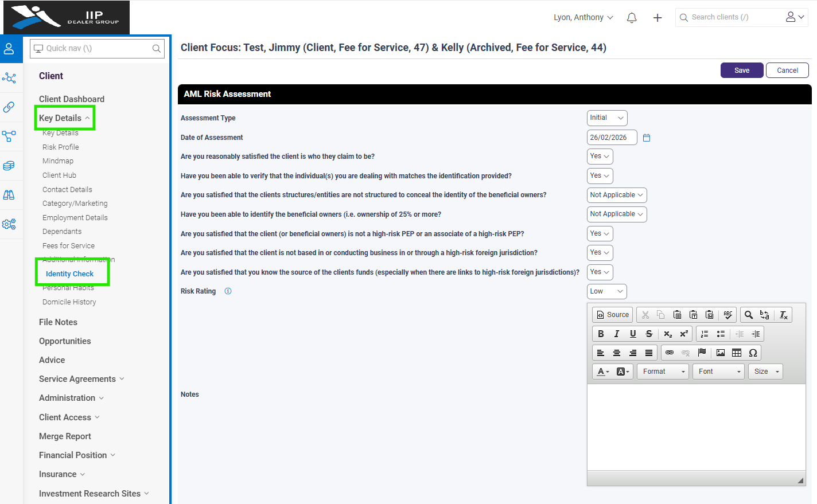Open Fees for Service link in sidebar
The width and height of the screenshot is (817, 504).
point(68,246)
